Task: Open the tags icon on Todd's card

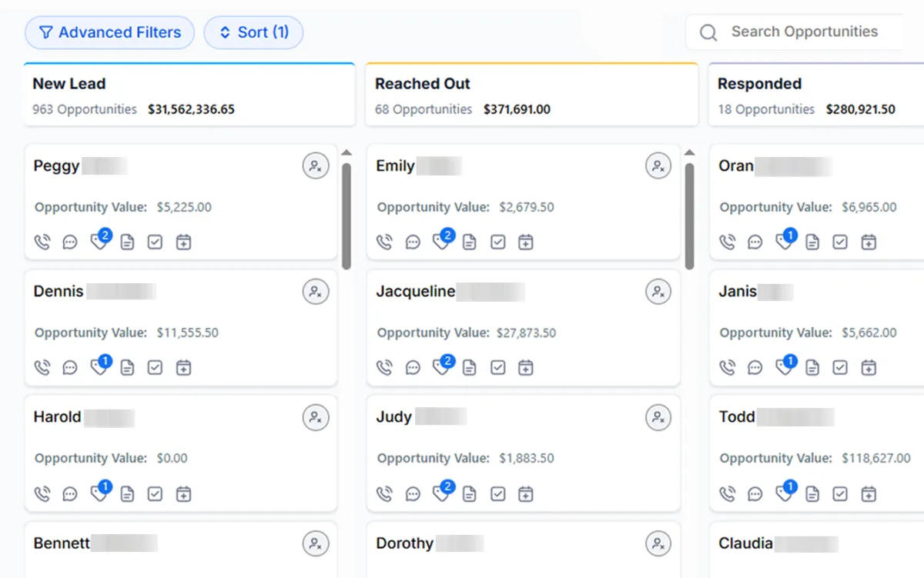Action: 784,493
